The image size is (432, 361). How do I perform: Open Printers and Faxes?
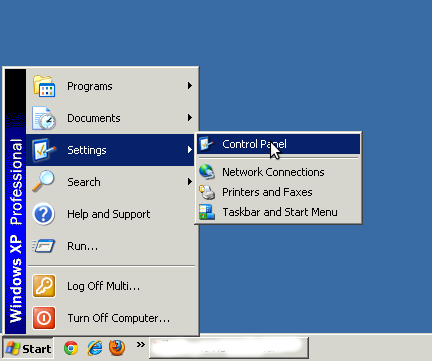[x=279, y=192]
